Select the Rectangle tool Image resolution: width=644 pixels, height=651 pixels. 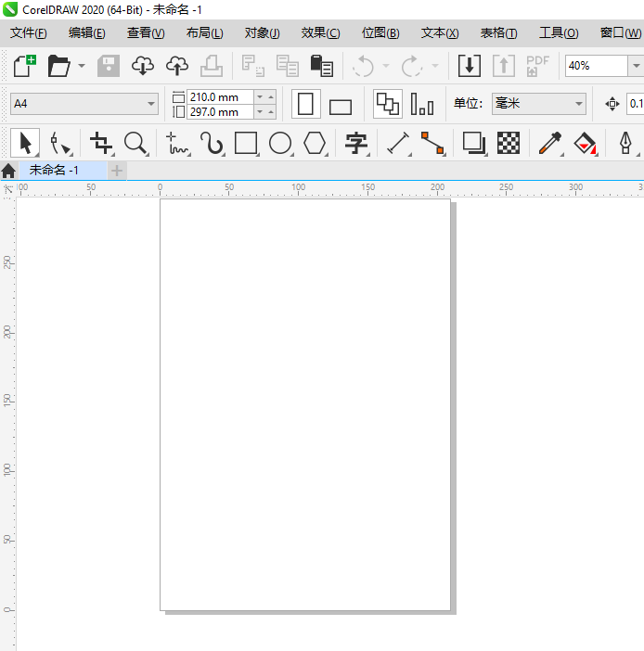point(246,143)
